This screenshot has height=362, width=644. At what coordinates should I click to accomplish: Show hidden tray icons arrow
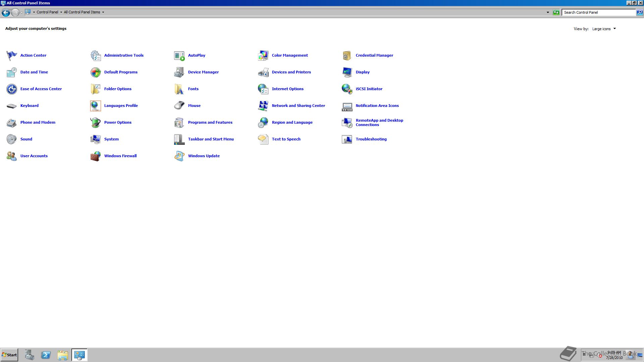coord(584,354)
